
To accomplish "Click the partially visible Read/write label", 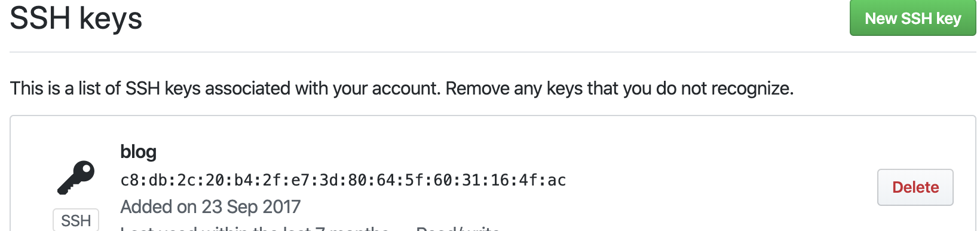I will (x=458, y=228).
